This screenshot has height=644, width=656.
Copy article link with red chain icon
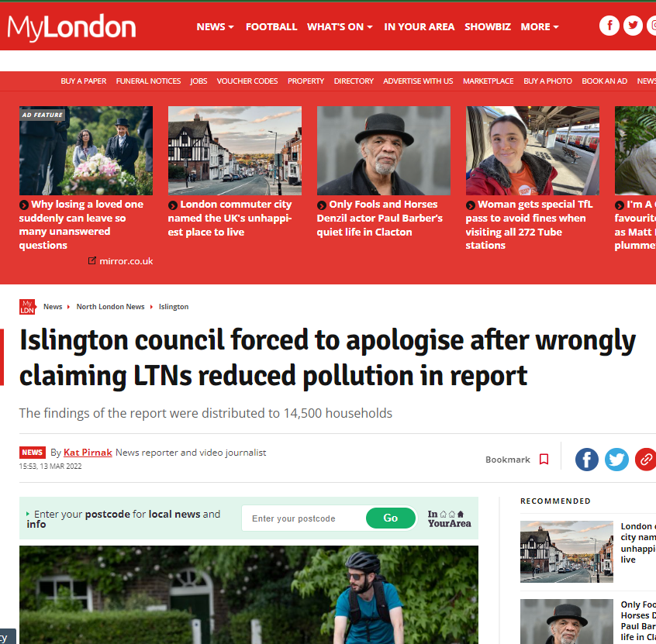coord(646,459)
